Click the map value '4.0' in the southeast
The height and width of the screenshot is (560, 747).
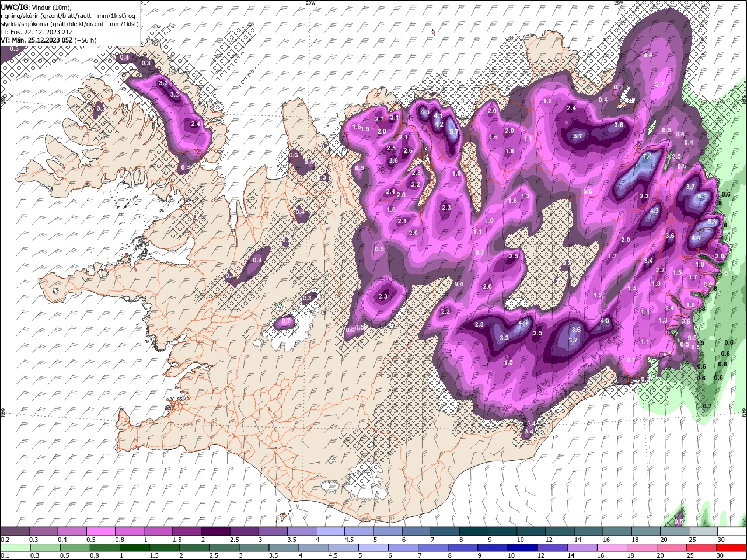coord(605,321)
